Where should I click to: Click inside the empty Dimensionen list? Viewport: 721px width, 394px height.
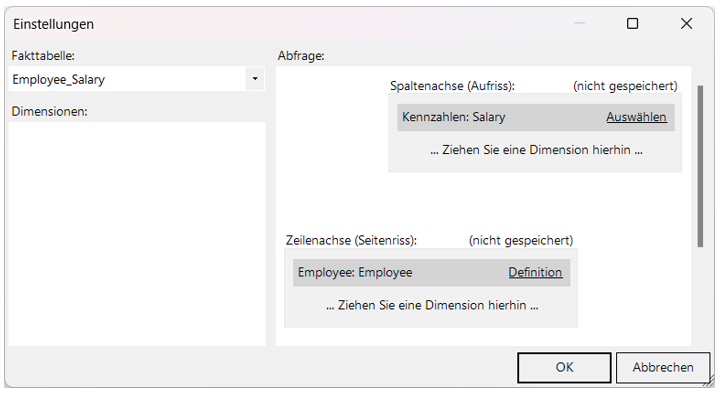coord(137,234)
